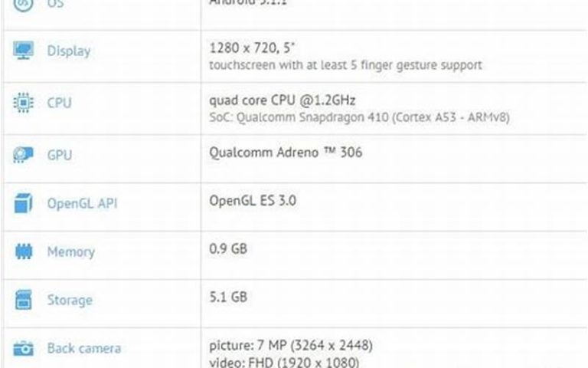Click the Back camera icon
The width and height of the screenshot is (588, 368).
24,349
